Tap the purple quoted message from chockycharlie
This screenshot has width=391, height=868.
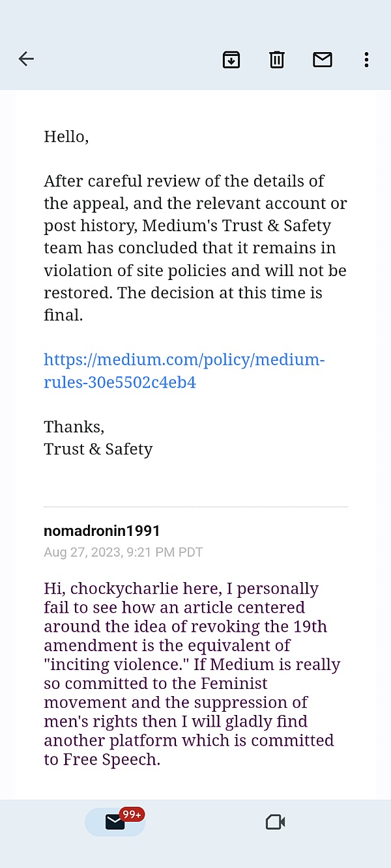[x=192, y=674]
